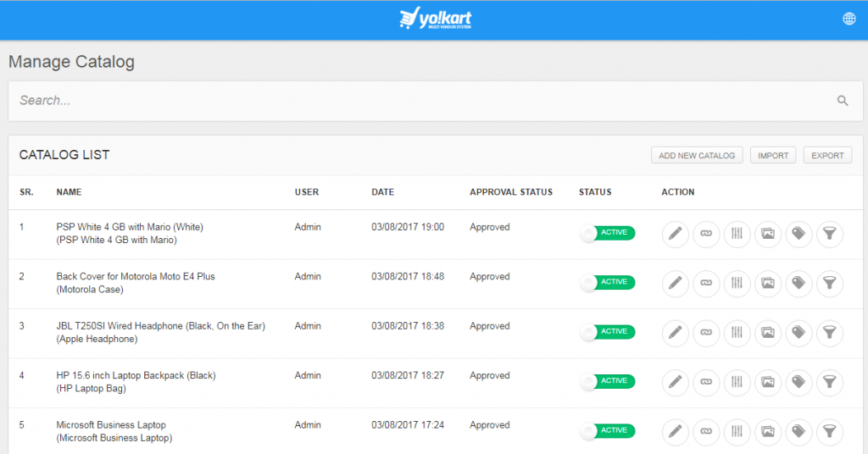
Task: Open images icon in HP Laptop Bag row
Action: pos(768,382)
